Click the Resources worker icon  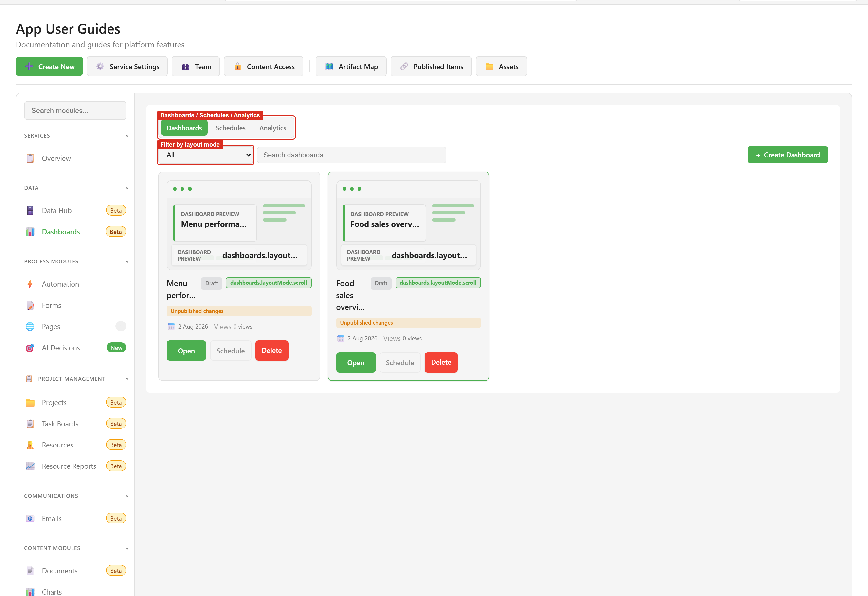click(30, 445)
